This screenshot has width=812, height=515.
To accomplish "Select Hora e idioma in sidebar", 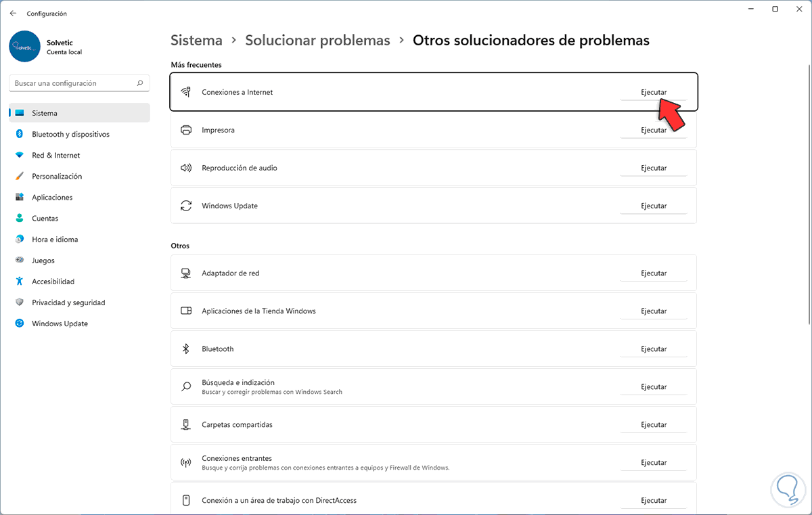I will click(x=55, y=240).
